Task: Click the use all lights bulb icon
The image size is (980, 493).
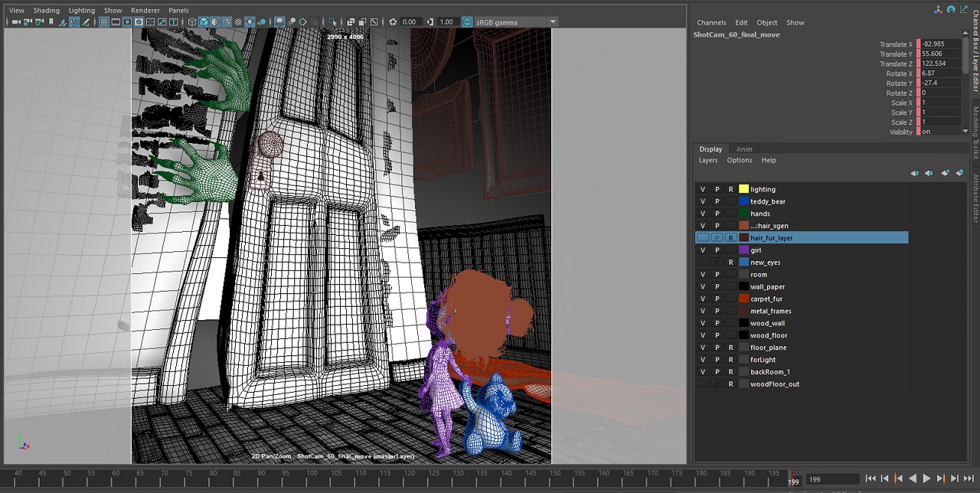Action: coord(250,22)
